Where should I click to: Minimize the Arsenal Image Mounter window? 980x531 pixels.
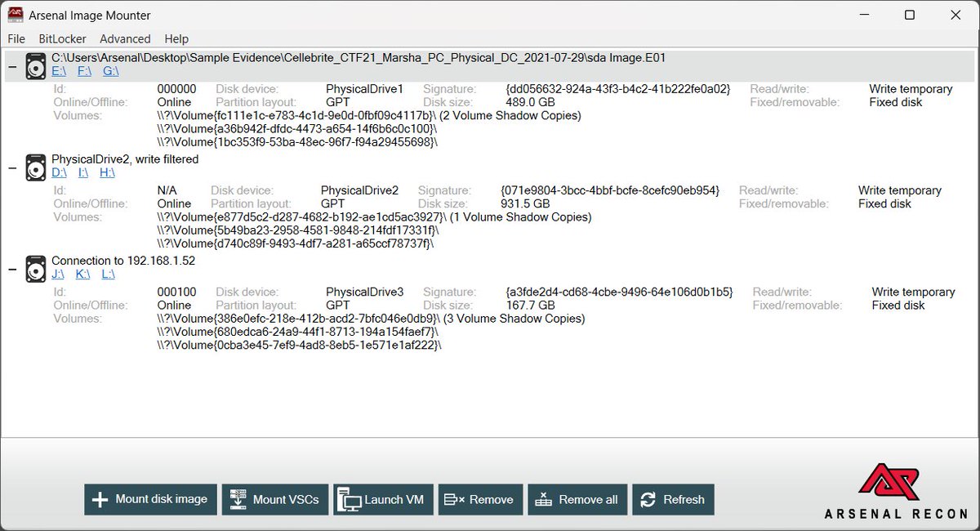tap(865, 15)
